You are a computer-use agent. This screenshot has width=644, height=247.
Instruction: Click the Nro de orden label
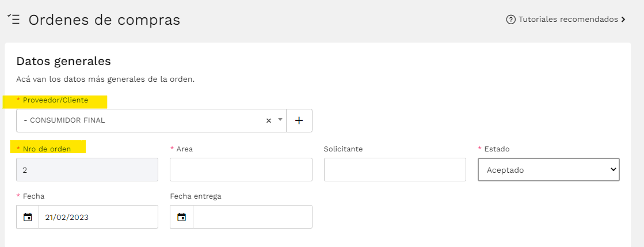(47, 149)
